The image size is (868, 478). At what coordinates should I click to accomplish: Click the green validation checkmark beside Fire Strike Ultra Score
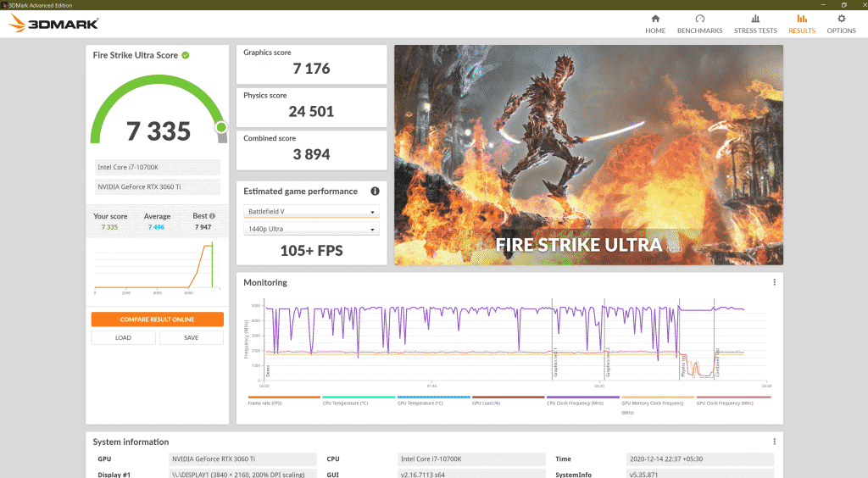(186, 55)
